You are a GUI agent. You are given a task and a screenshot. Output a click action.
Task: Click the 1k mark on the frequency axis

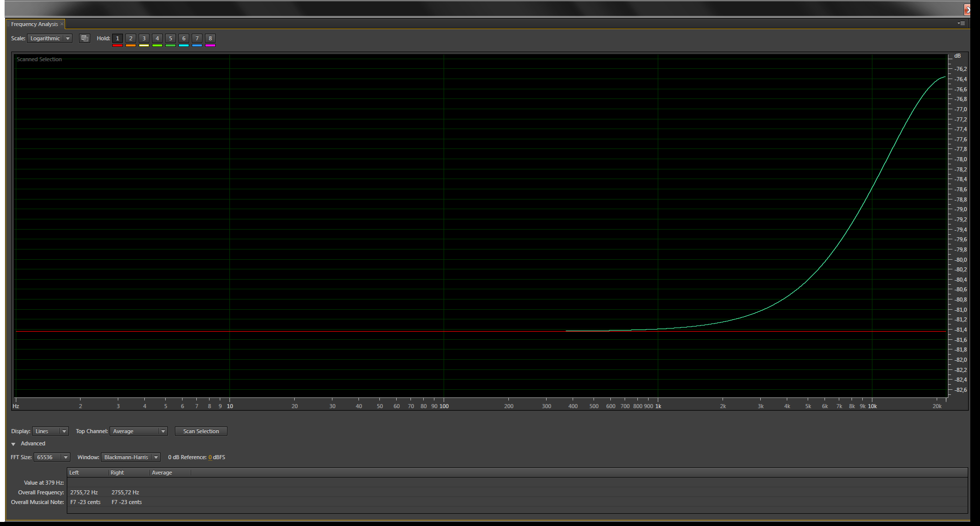point(658,406)
